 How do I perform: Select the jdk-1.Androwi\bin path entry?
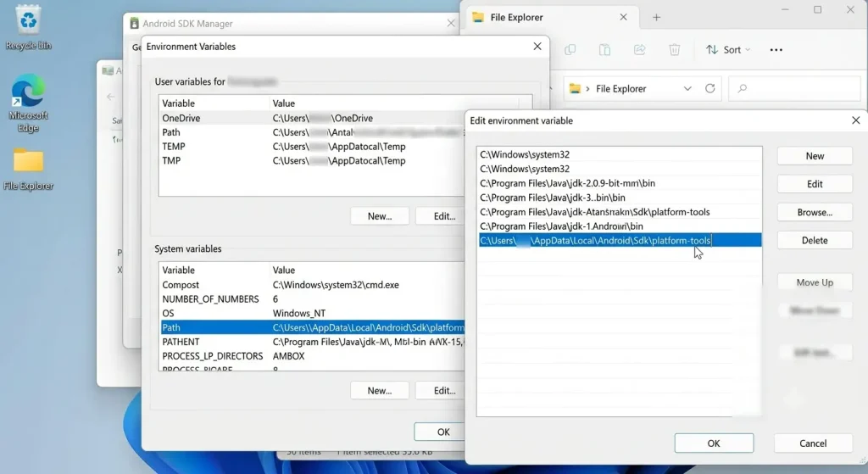pos(620,226)
